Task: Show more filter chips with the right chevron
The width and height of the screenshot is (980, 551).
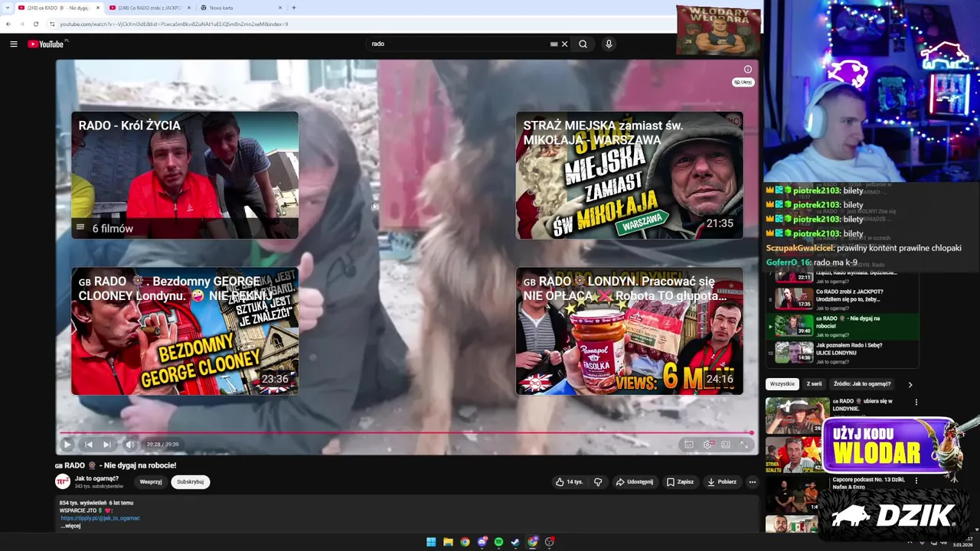Action: pyautogui.click(x=910, y=385)
